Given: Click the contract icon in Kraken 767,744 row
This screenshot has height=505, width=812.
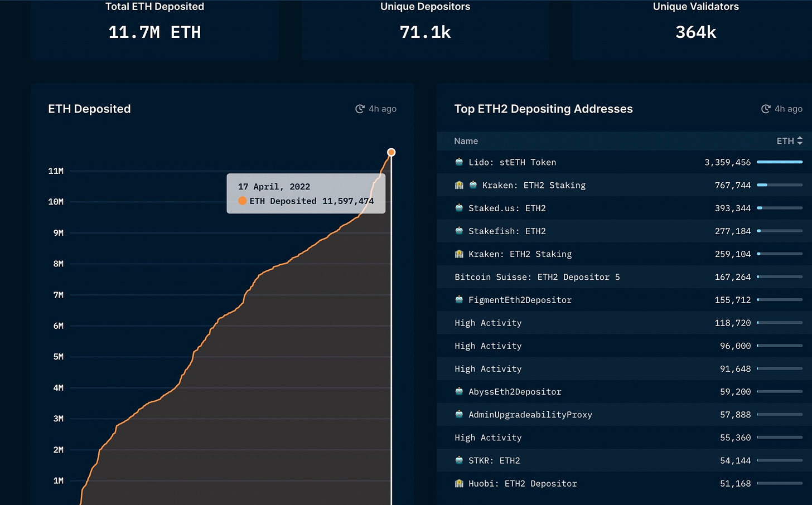Looking at the screenshot, I should pos(473,185).
